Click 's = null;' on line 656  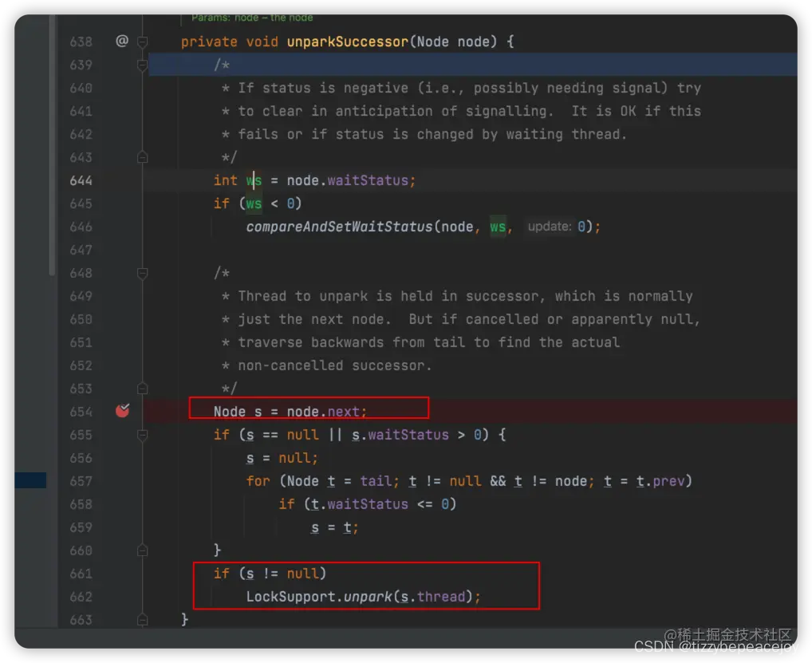pyautogui.click(x=282, y=459)
